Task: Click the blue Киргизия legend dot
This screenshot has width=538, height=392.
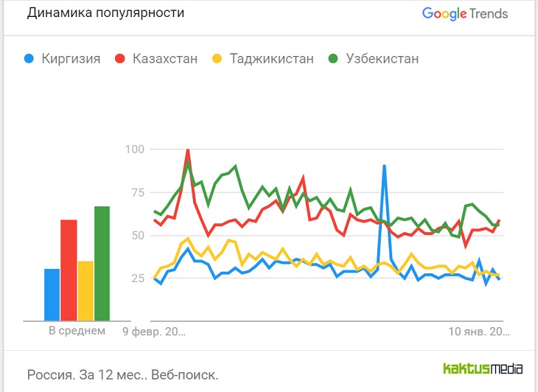Action: pyautogui.click(x=29, y=58)
